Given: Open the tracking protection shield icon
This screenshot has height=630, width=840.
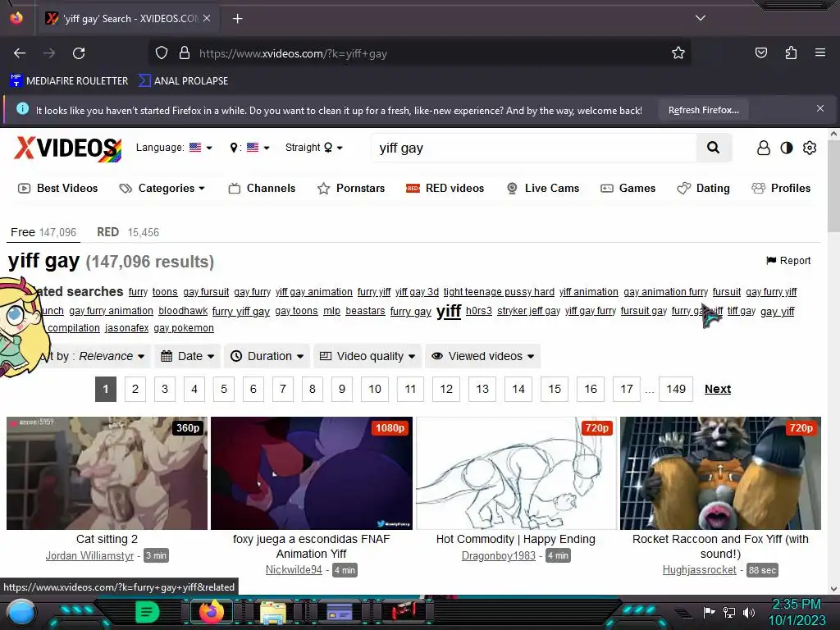Looking at the screenshot, I should tap(162, 53).
